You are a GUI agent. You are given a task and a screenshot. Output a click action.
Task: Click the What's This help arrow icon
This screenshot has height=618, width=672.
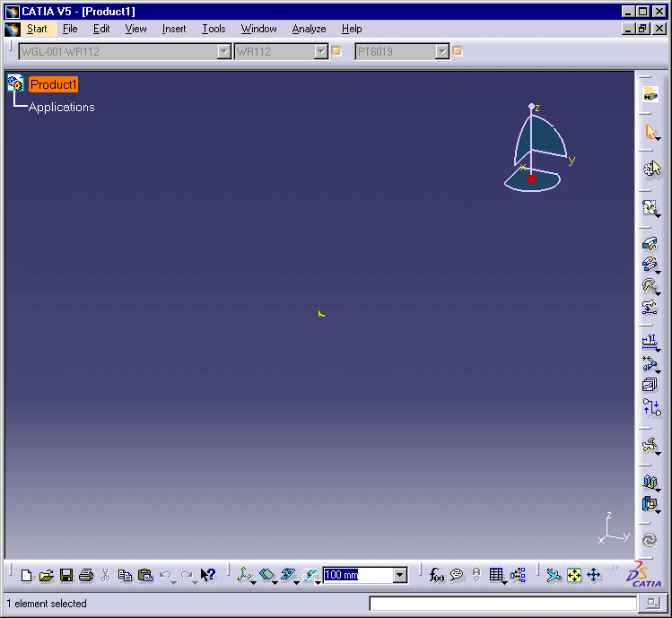[x=208, y=575]
